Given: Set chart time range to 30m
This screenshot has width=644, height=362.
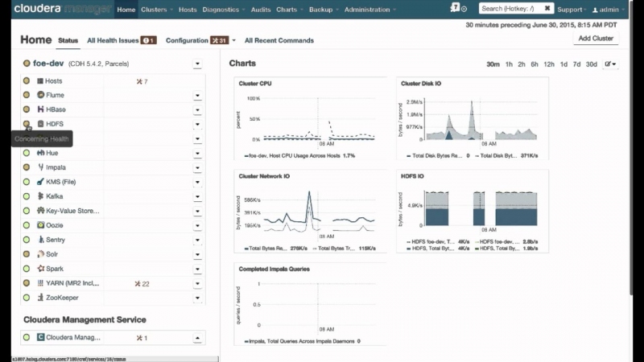Looking at the screenshot, I should point(493,64).
